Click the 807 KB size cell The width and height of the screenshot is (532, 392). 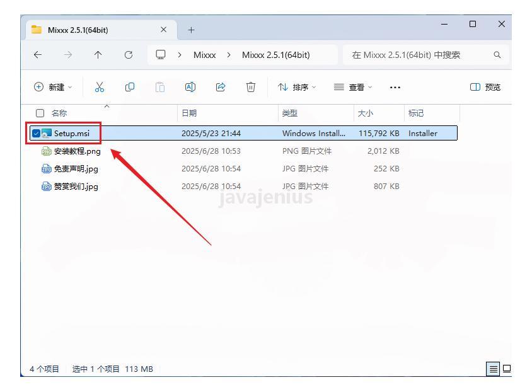point(386,186)
